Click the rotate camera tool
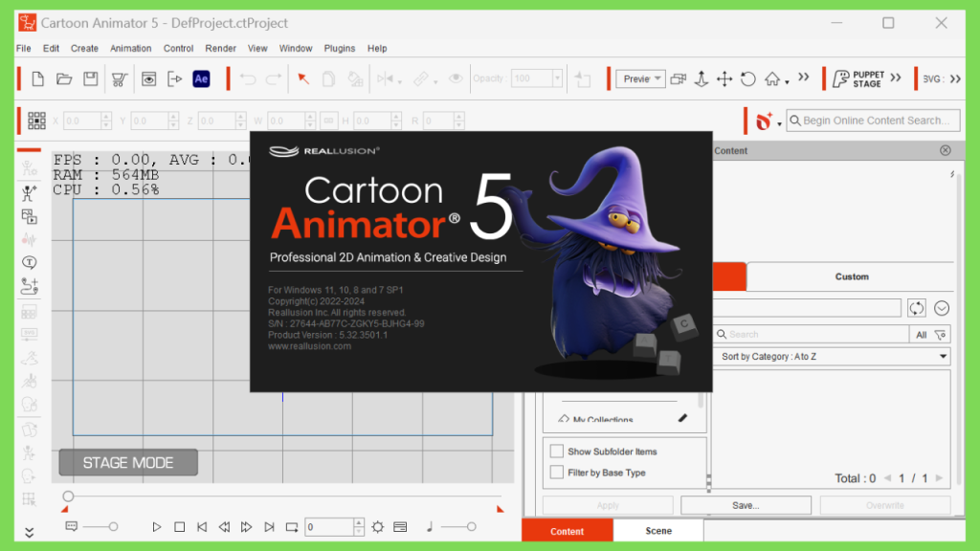The width and height of the screenshot is (980, 551). coord(748,78)
